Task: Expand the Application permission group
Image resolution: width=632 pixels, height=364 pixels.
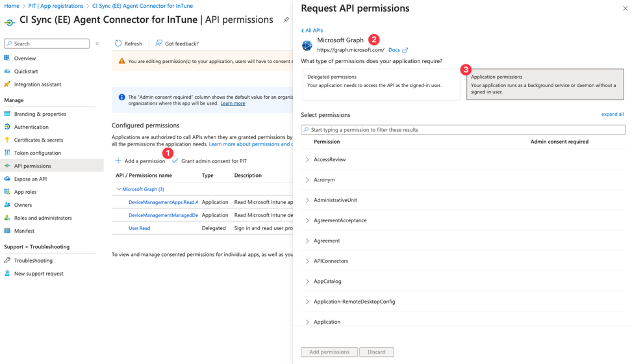Action: coord(307,322)
